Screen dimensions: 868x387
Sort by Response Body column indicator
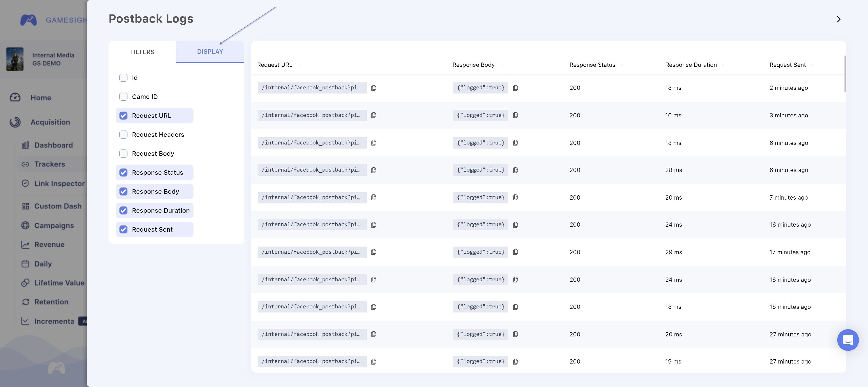pyautogui.click(x=501, y=65)
